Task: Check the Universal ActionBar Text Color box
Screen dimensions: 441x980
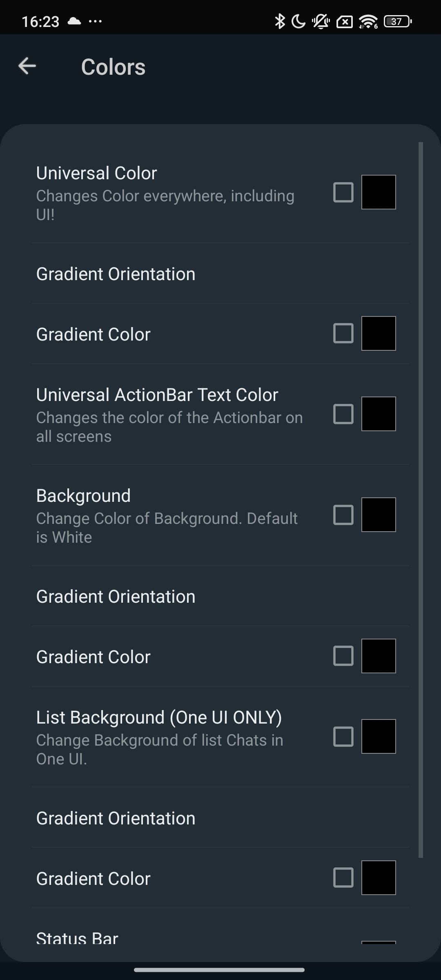Action: [x=343, y=414]
